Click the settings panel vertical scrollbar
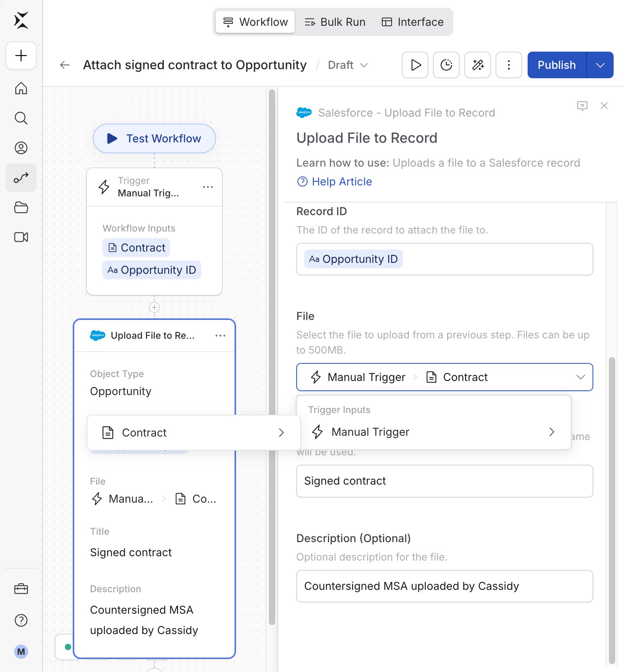 click(612, 510)
